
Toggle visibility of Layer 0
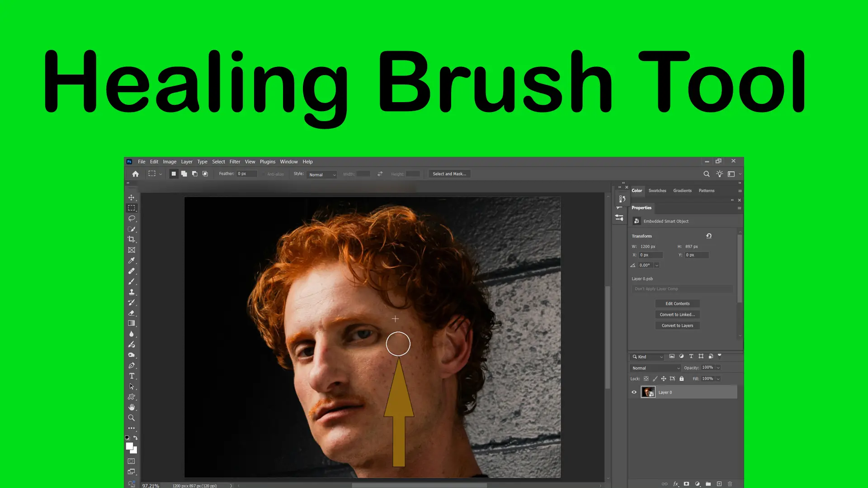tap(634, 392)
